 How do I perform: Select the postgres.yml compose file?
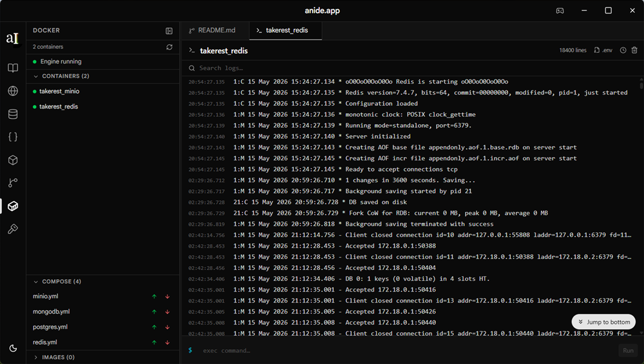pos(50,327)
